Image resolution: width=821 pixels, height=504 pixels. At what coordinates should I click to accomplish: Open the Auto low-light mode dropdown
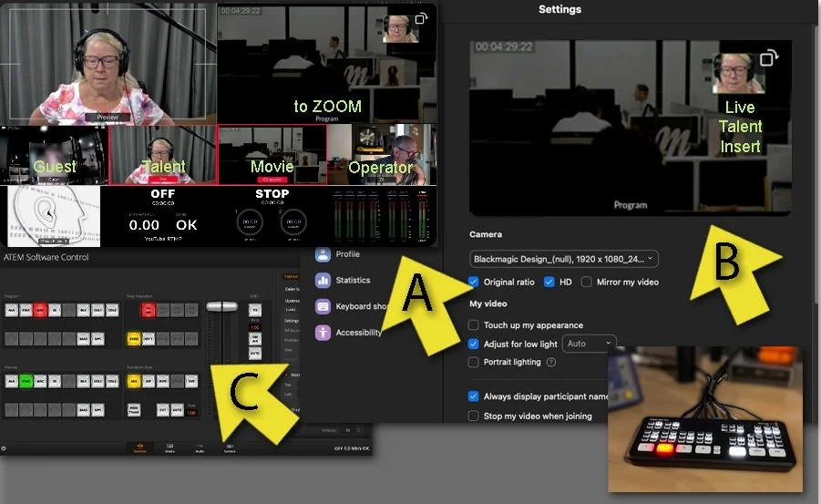pyautogui.click(x=589, y=344)
